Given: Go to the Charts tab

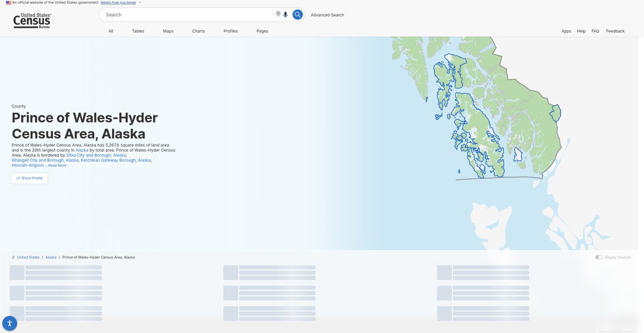Looking at the screenshot, I should [x=199, y=31].
